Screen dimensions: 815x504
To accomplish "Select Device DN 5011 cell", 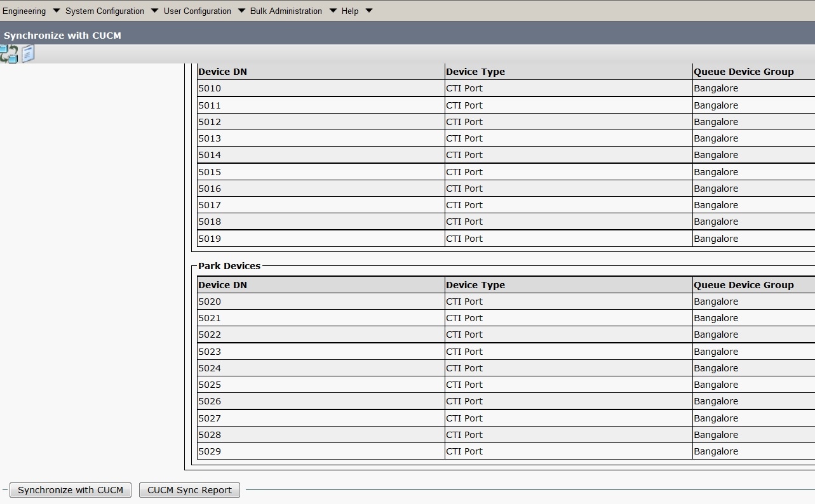I will 321,105.
